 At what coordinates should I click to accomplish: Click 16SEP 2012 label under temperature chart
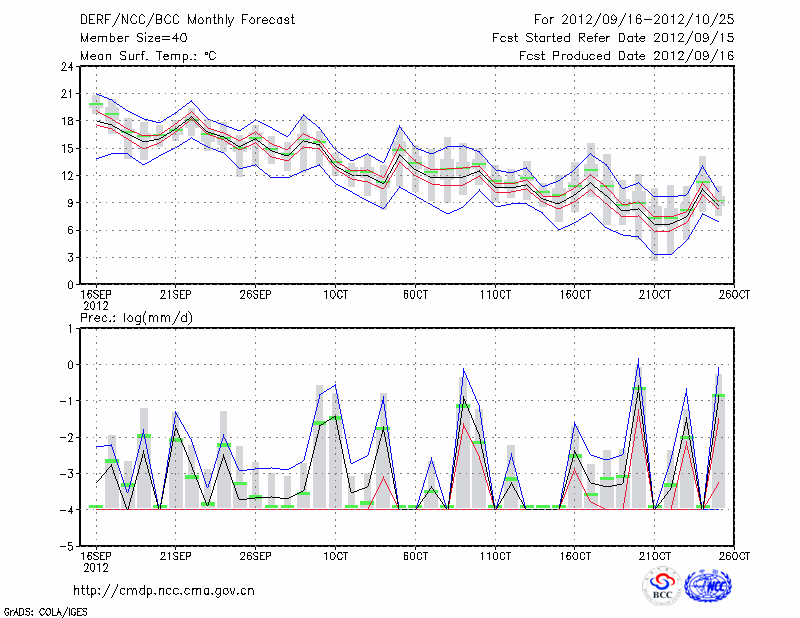[x=95, y=300]
